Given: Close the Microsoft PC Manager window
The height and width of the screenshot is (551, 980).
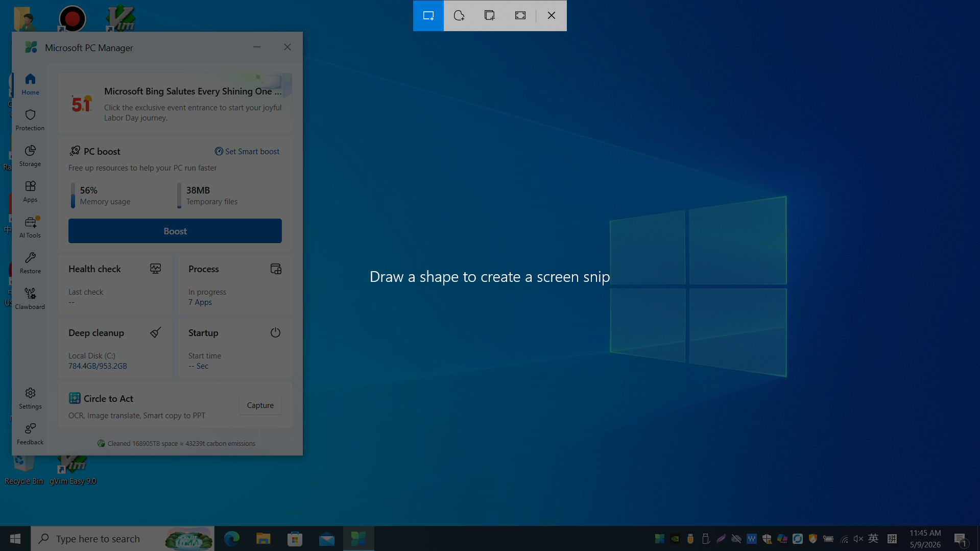Looking at the screenshot, I should click(288, 47).
